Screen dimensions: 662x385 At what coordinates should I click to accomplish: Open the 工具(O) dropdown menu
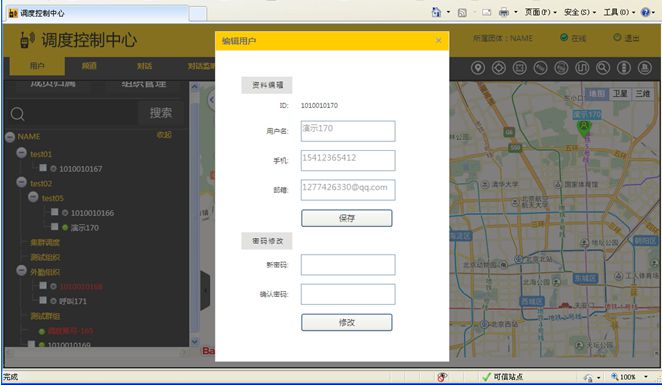tap(619, 12)
